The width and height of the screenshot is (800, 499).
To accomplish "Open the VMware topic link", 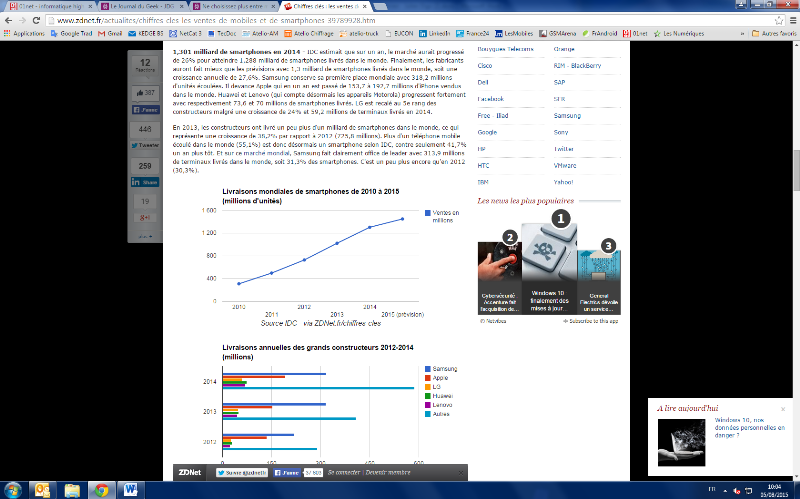I will (x=565, y=165).
